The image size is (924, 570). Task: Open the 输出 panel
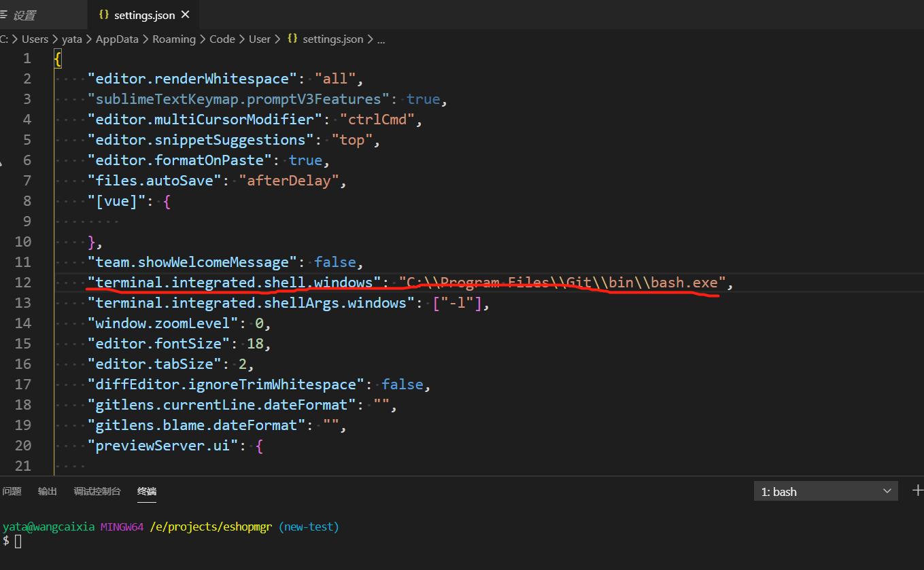tap(47, 491)
